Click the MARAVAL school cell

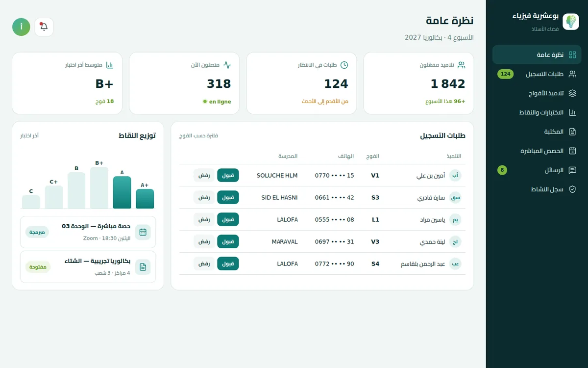pos(285,242)
